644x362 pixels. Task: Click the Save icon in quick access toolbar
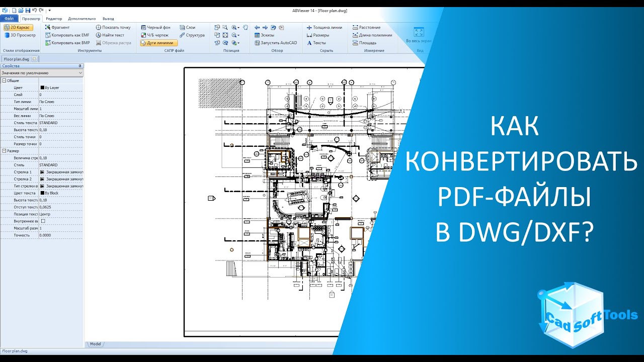[27, 10]
